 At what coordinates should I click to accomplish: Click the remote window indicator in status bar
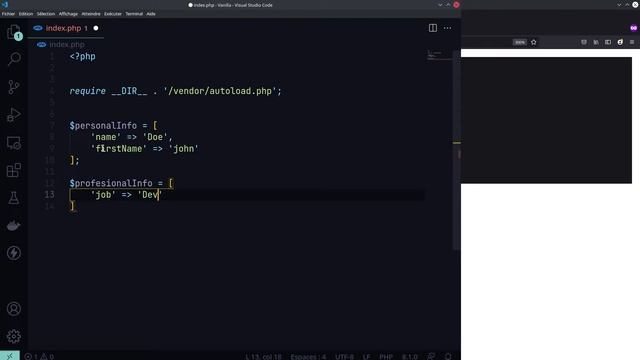tap(9, 356)
